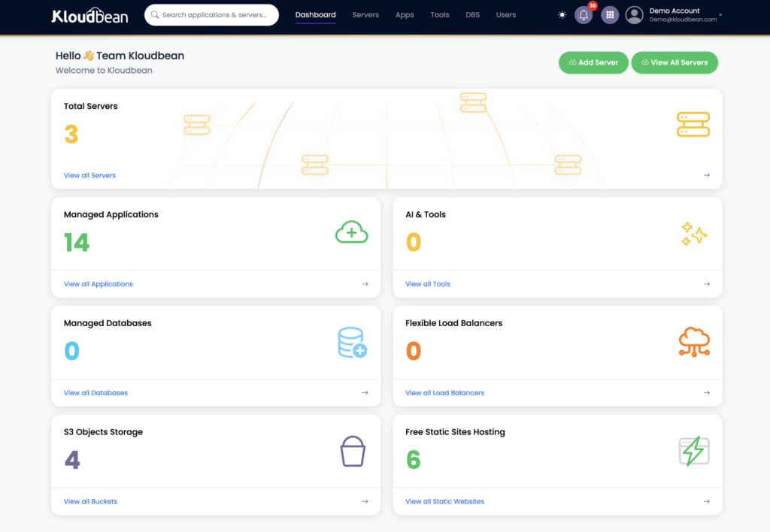The image size is (770, 532).
Task: Click the database plus icon in Managed Databases
Action: [352, 343]
